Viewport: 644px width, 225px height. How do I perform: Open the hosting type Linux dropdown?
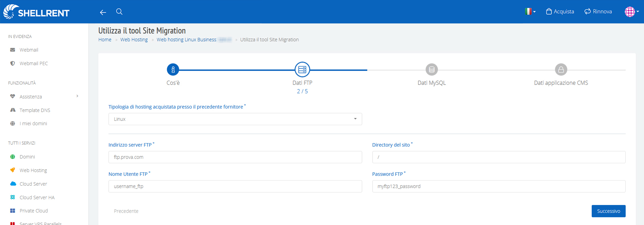pyautogui.click(x=235, y=119)
